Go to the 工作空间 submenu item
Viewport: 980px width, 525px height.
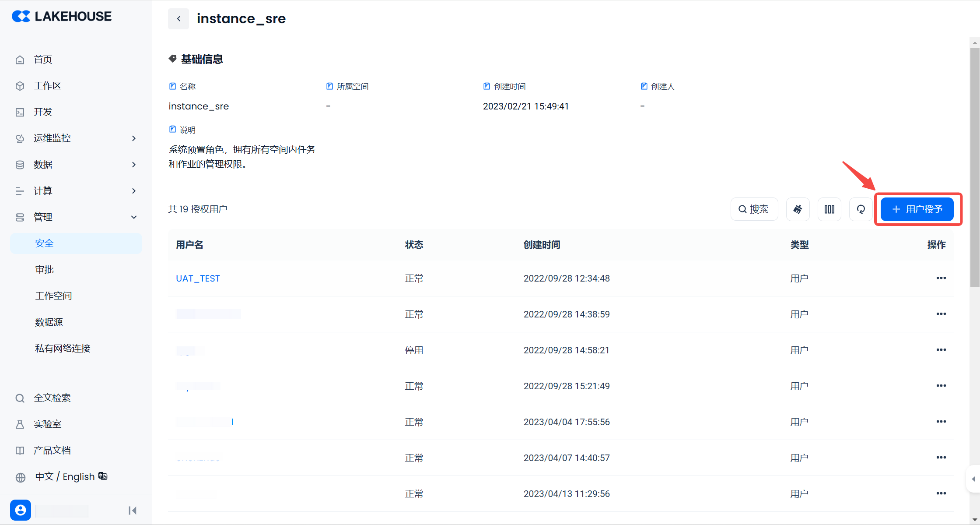(x=54, y=296)
